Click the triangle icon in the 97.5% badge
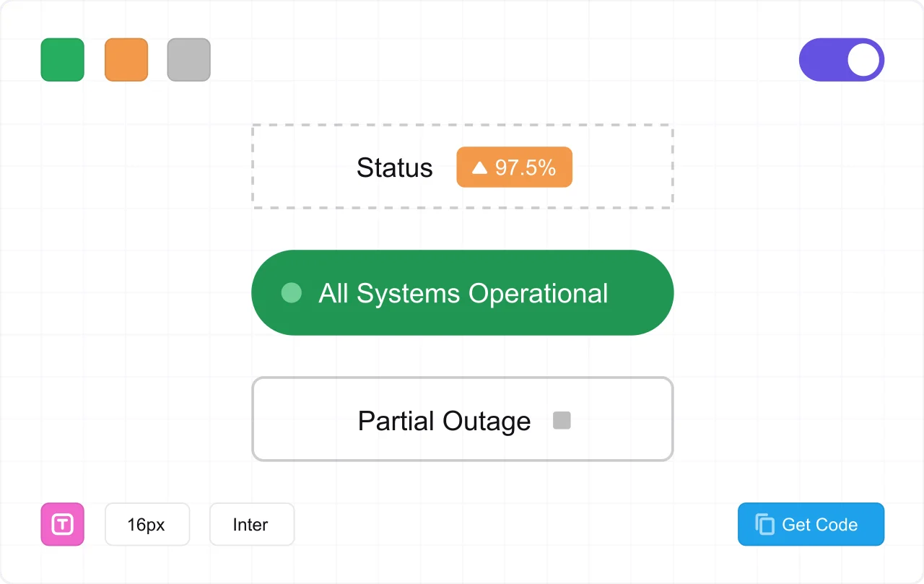The height and width of the screenshot is (584, 924). coord(480,167)
